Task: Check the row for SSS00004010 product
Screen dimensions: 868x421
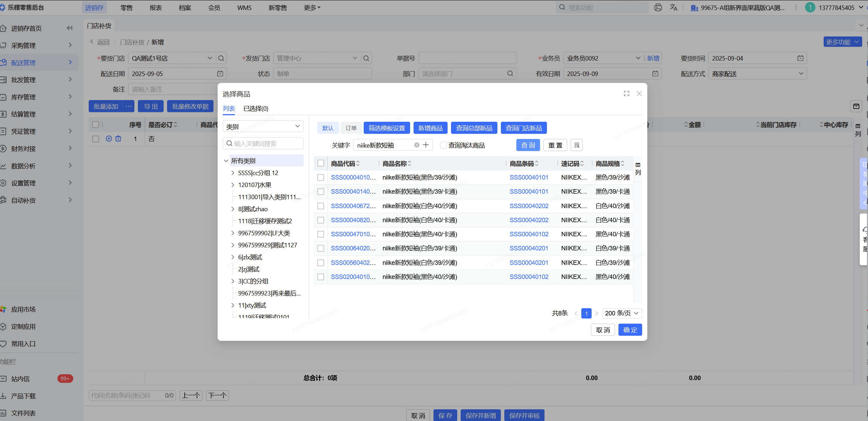Action: pos(321,177)
